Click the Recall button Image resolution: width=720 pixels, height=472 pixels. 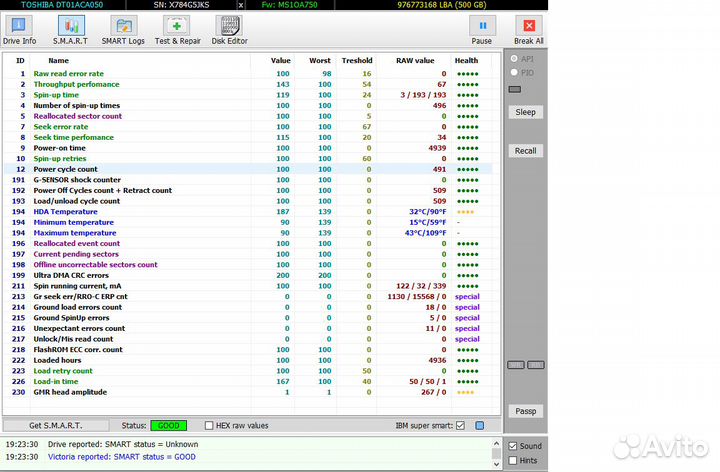coord(525,151)
